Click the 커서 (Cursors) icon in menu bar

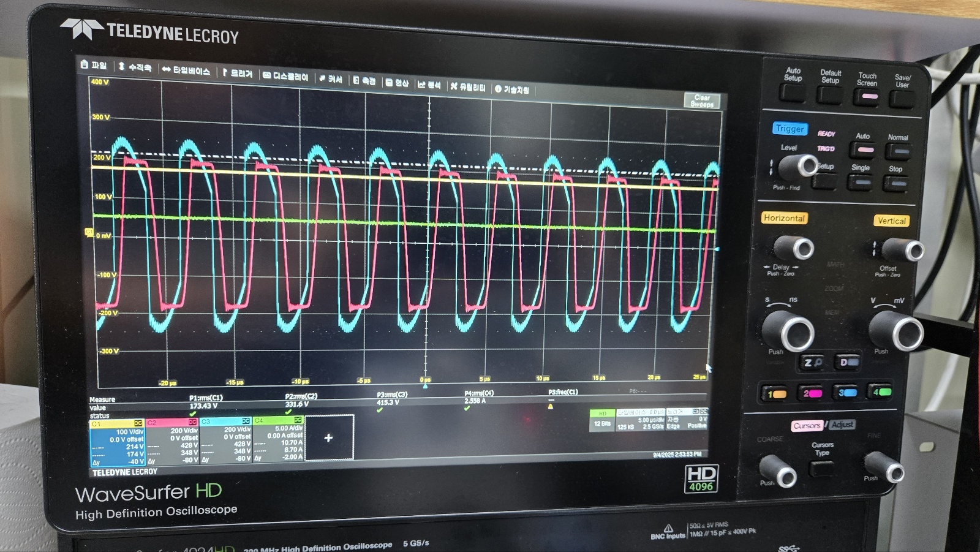[x=322, y=78]
